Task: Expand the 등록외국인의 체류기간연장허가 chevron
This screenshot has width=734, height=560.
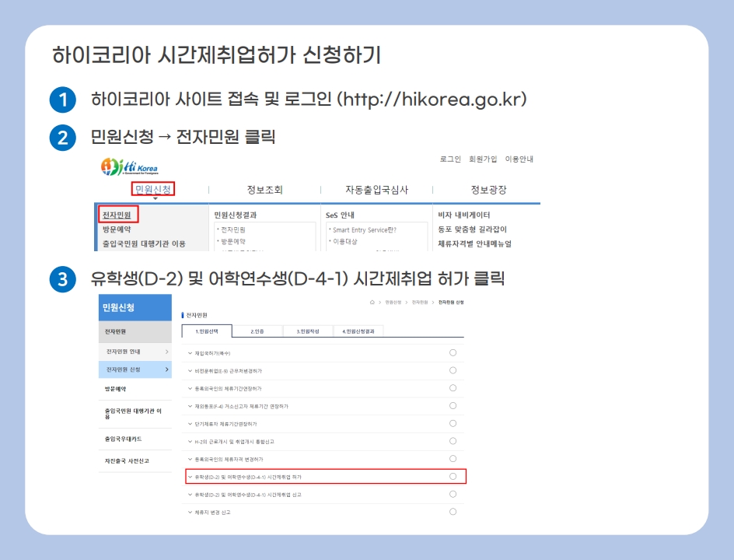Action: click(190, 388)
